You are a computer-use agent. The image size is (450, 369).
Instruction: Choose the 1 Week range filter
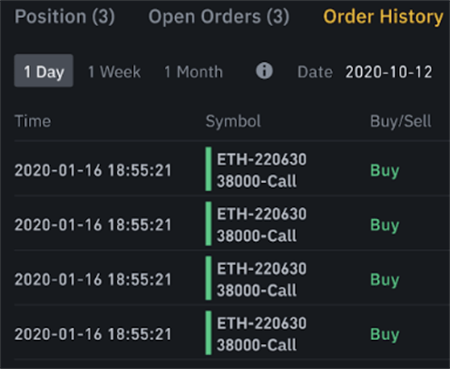pyautogui.click(x=114, y=72)
